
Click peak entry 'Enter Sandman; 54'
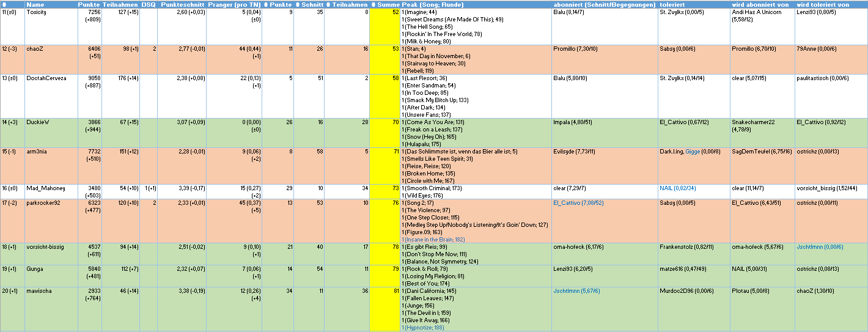pyautogui.click(x=428, y=86)
